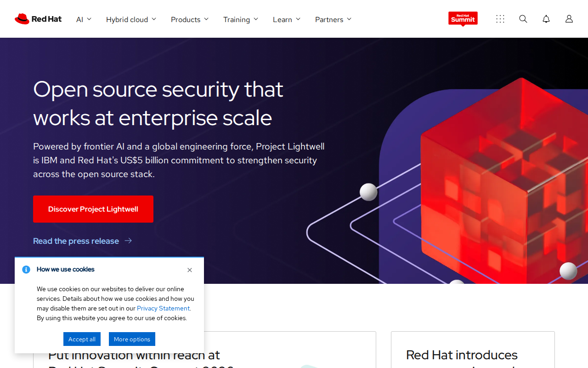Click the Red Hat introduces card
The height and width of the screenshot is (368, 588).
(473, 350)
